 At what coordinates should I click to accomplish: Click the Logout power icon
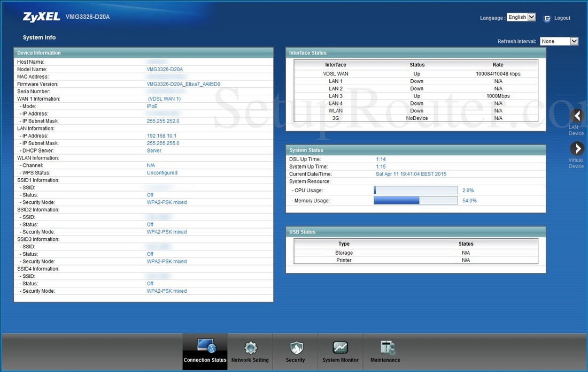547,18
